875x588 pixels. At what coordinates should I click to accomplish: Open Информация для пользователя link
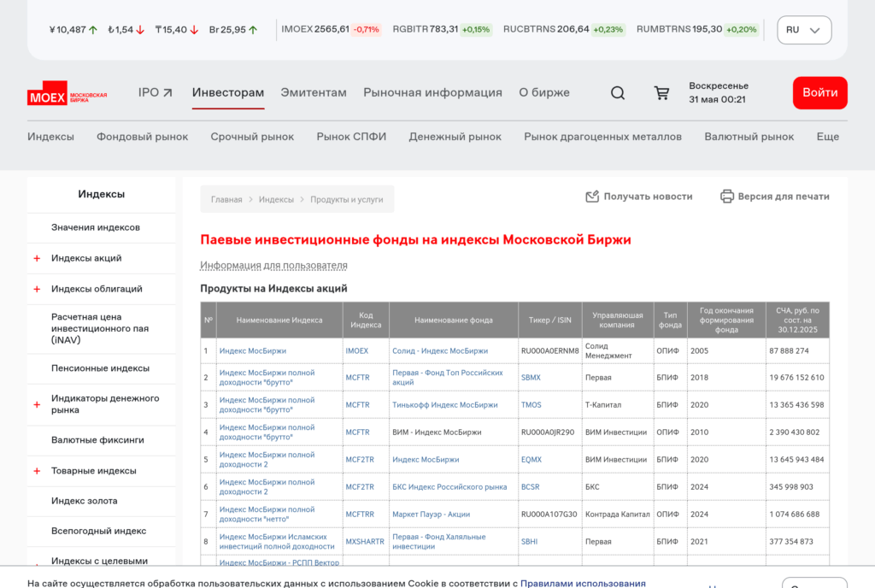(x=273, y=266)
